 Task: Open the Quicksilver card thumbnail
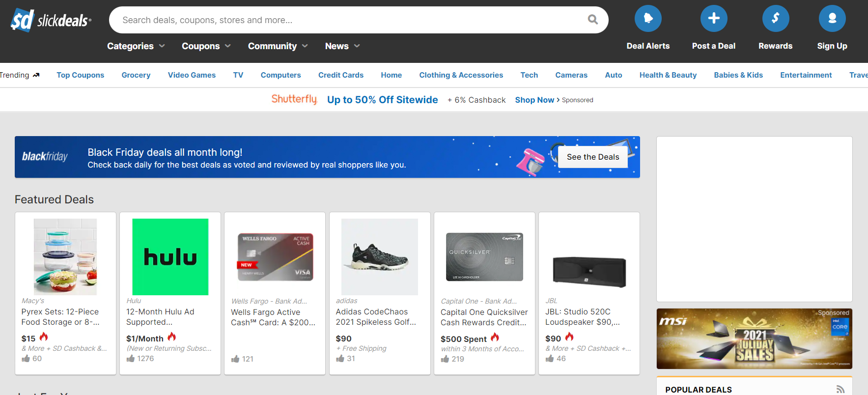click(485, 257)
